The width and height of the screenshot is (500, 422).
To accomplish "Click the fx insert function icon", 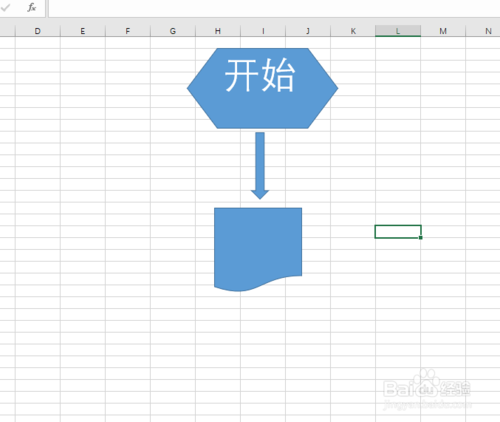I will [x=32, y=7].
